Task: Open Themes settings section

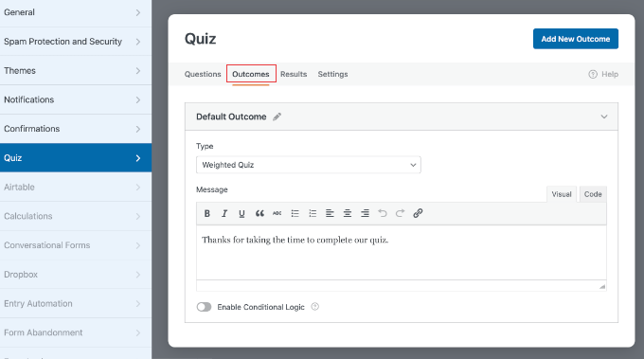Action: [76, 71]
